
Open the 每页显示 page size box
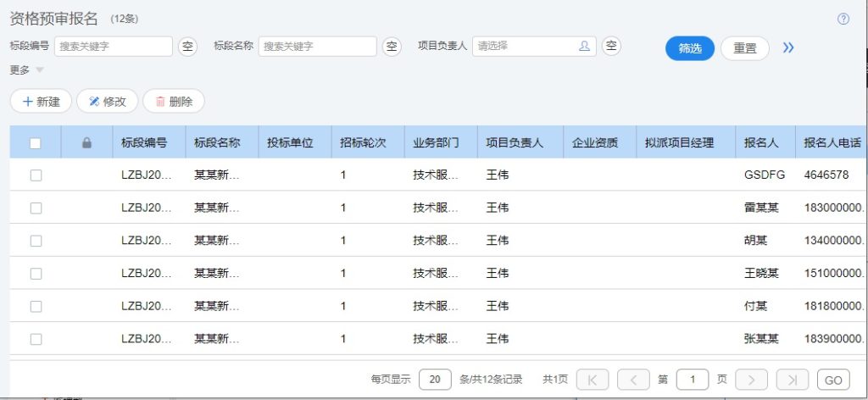point(435,380)
